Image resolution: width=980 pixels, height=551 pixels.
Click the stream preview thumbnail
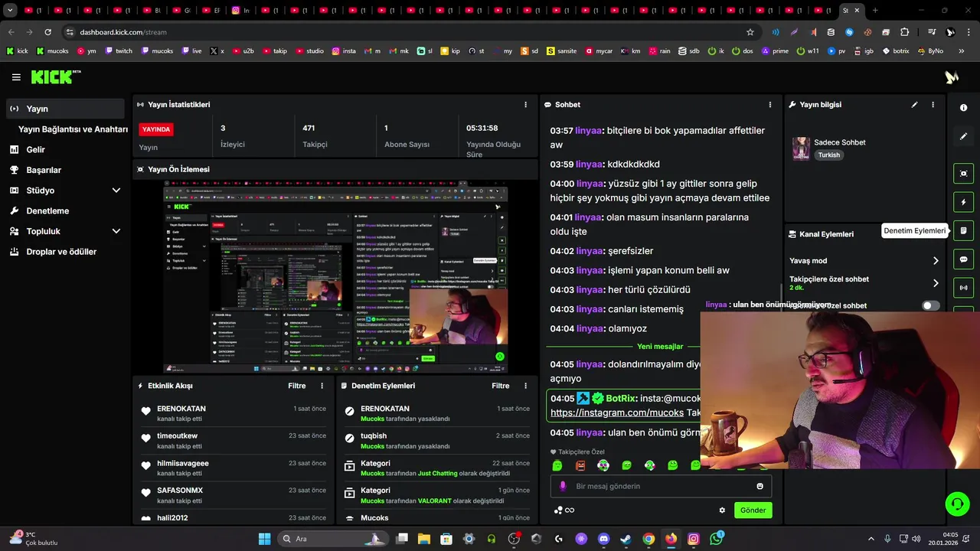(x=335, y=277)
